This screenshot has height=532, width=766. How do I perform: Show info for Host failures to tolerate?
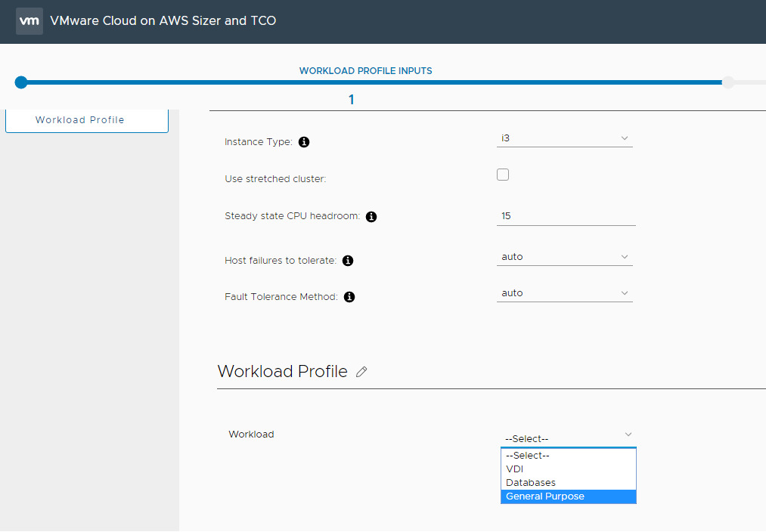click(x=348, y=261)
